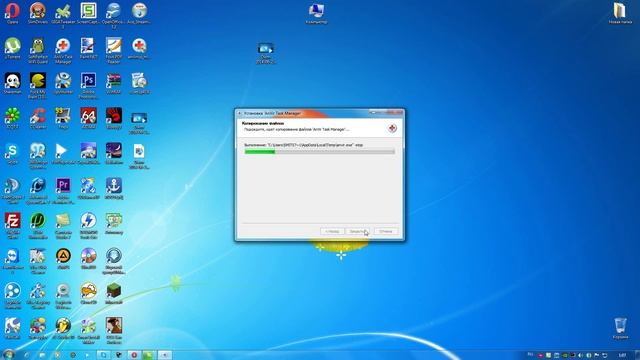
Task: Select the green U uninstaller shortcut
Action: [x=38, y=226]
